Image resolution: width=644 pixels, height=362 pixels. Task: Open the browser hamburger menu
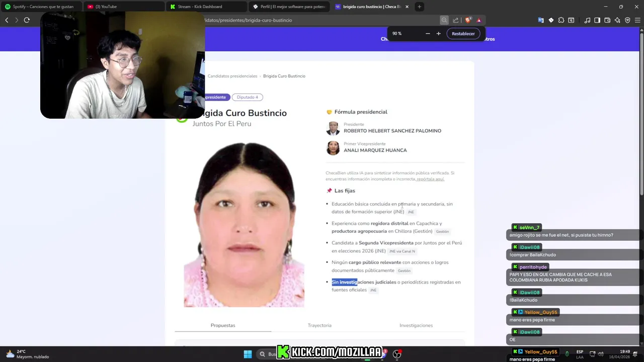tap(637, 20)
